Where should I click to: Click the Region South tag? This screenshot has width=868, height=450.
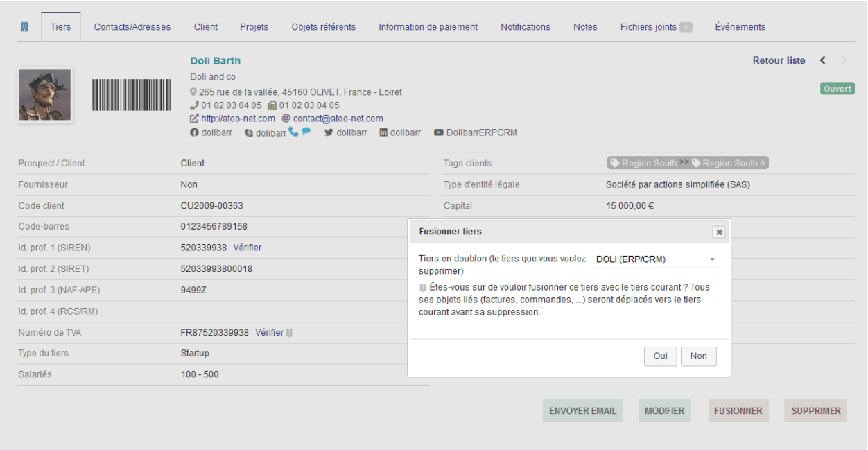click(643, 164)
